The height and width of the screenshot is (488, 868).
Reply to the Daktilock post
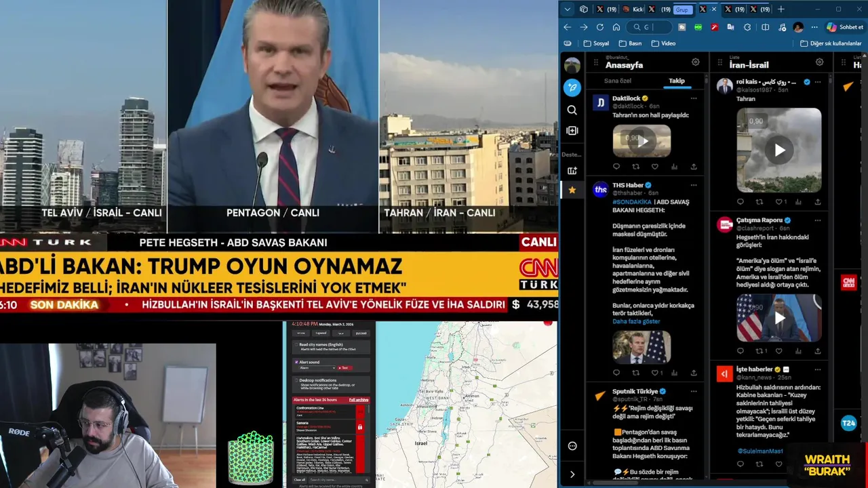pyautogui.click(x=616, y=167)
